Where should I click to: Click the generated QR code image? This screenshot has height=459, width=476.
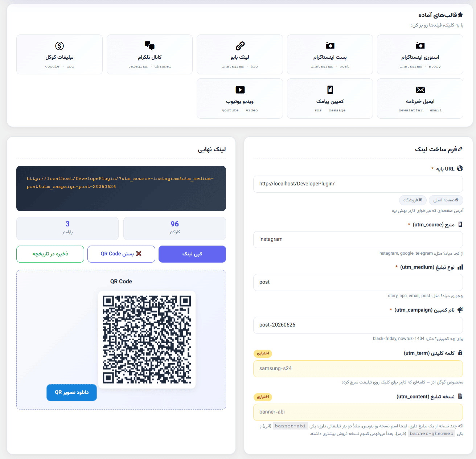coord(147,340)
